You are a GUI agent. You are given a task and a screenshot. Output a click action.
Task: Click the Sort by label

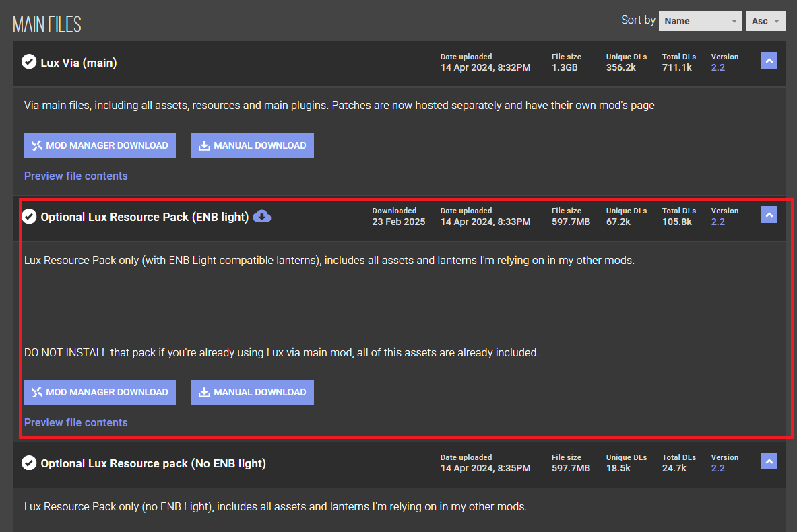(x=638, y=20)
